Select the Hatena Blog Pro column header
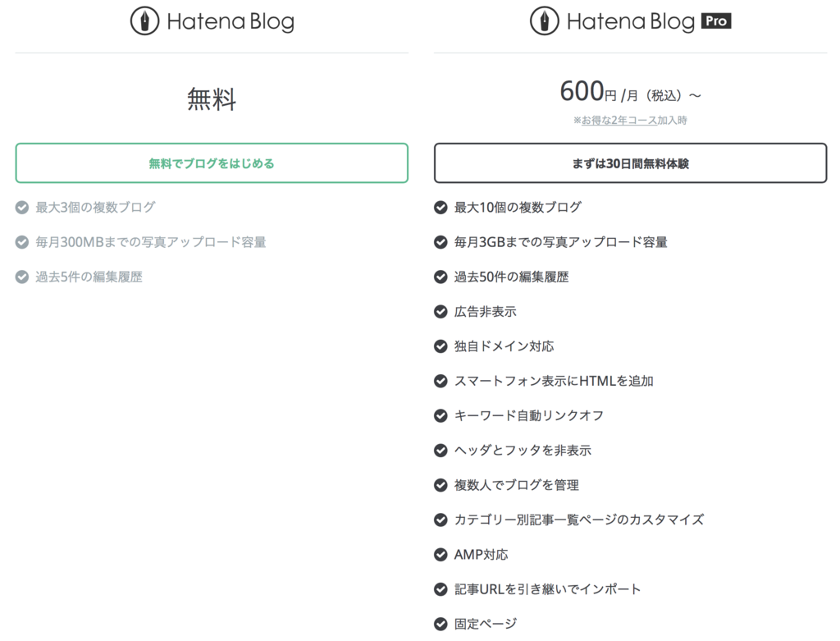Screen dimensions: 840x641 coord(630,21)
